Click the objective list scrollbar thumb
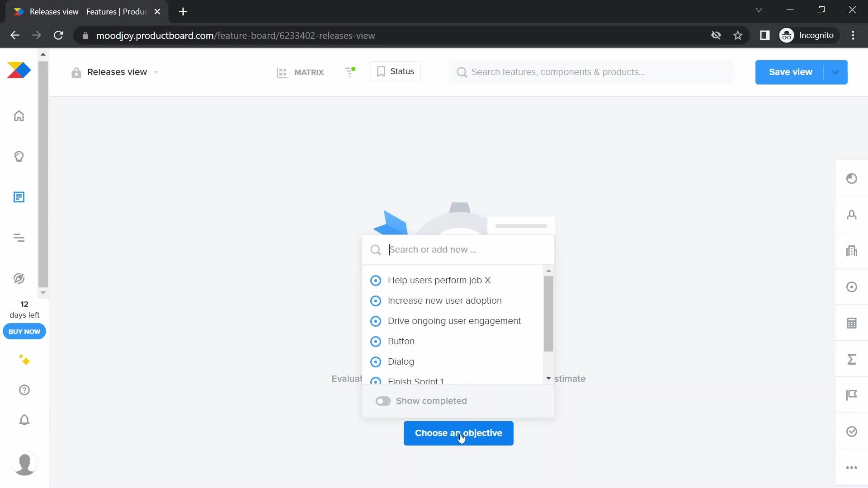Screen dimensions: 868x488 (x=548, y=314)
